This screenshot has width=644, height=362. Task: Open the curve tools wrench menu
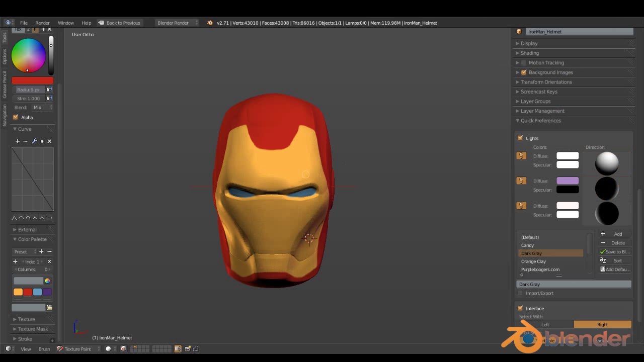pyautogui.click(x=34, y=141)
